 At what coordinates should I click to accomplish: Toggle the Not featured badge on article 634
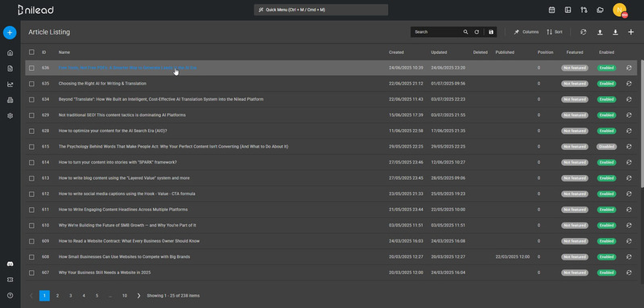click(575, 99)
